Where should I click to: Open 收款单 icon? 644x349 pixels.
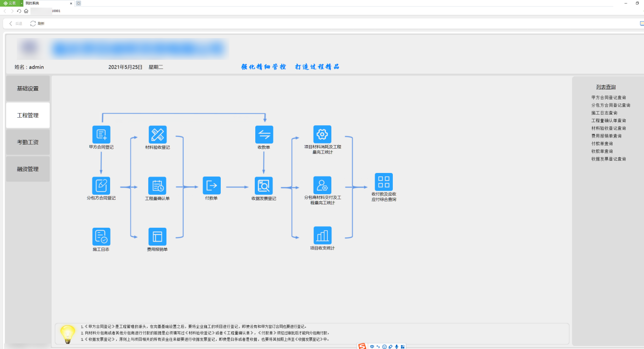[x=264, y=134]
